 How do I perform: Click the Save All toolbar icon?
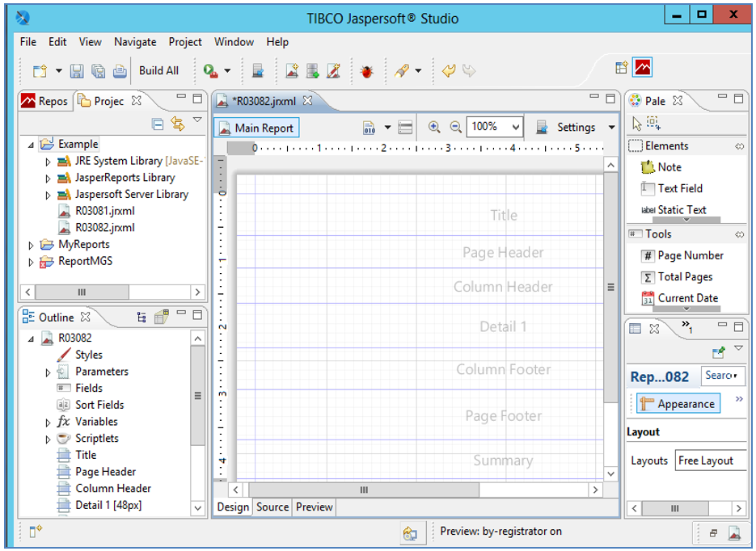click(x=99, y=71)
